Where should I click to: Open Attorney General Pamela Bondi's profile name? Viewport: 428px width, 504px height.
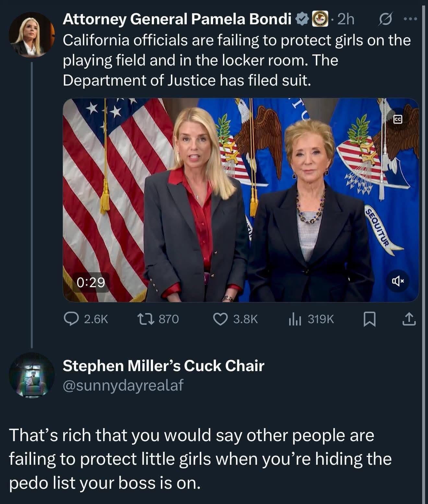tap(177, 20)
